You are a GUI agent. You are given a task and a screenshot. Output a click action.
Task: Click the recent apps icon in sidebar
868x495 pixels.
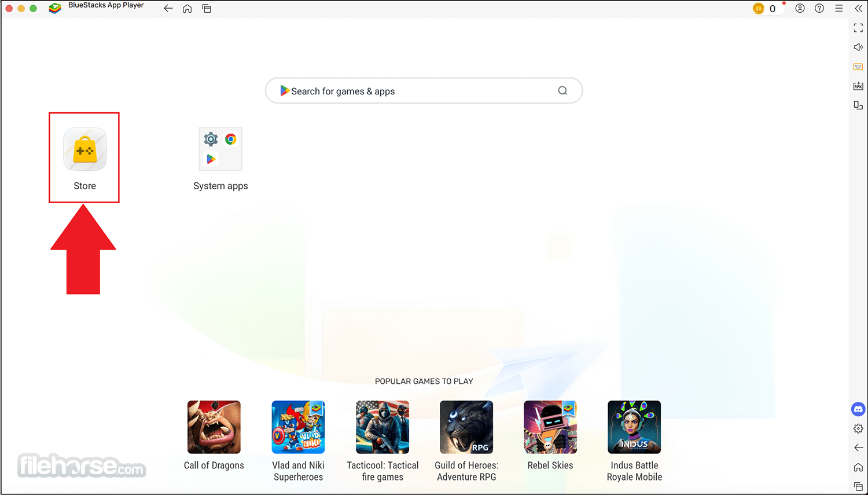(858, 486)
